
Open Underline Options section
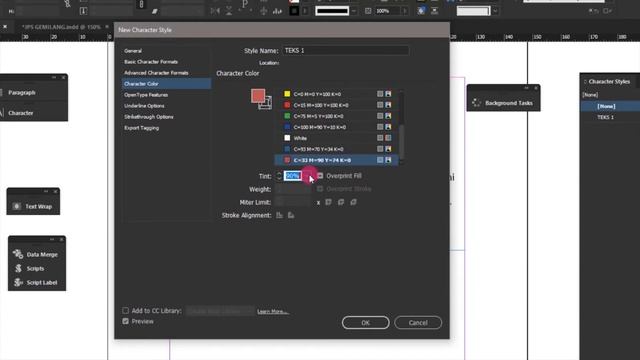click(x=144, y=106)
